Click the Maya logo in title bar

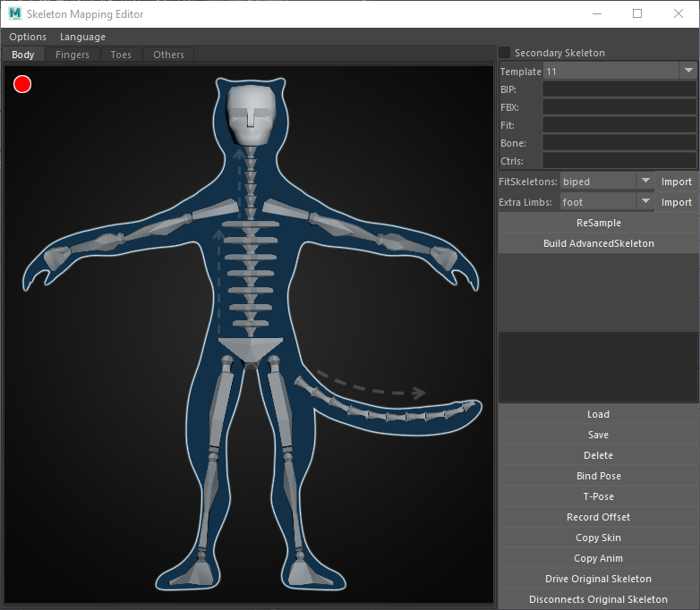tap(14, 13)
